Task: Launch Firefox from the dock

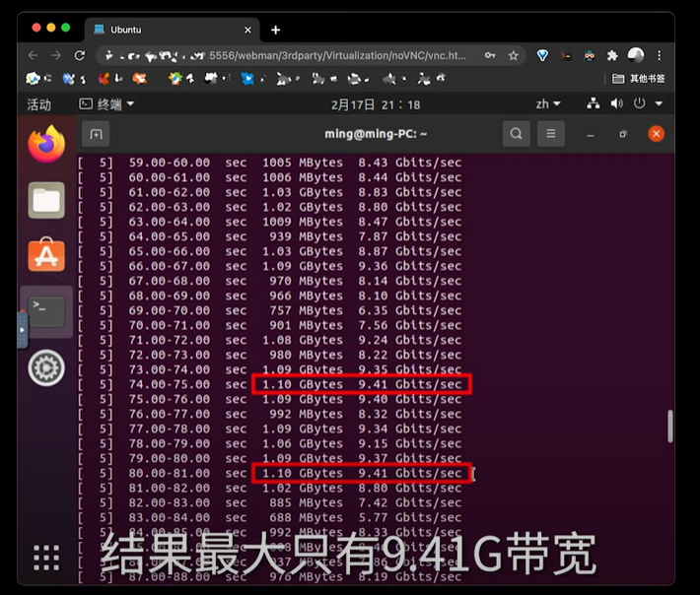Action: (x=46, y=144)
